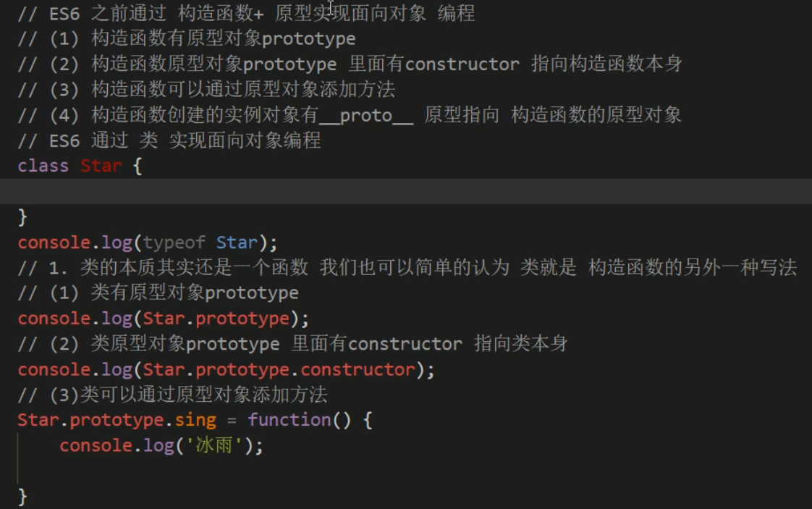
Task: Click 'Star' in the class declaration
Action: pyautogui.click(x=101, y=166)
